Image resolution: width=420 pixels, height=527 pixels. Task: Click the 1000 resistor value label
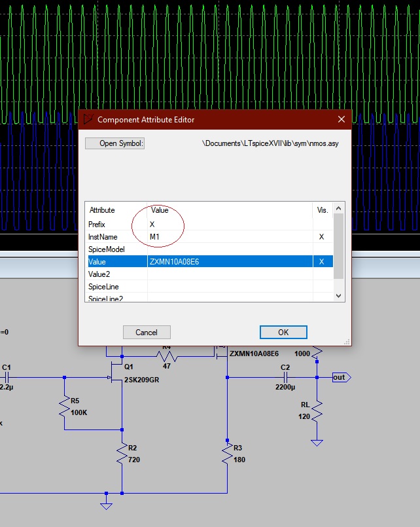pyautogui.click(x=302, y=354)
